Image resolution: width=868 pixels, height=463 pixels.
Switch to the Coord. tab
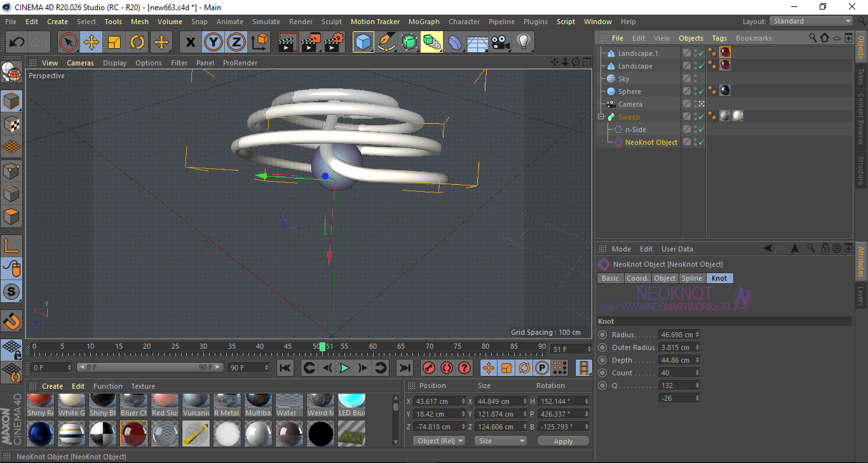click(x=637, y=278)
